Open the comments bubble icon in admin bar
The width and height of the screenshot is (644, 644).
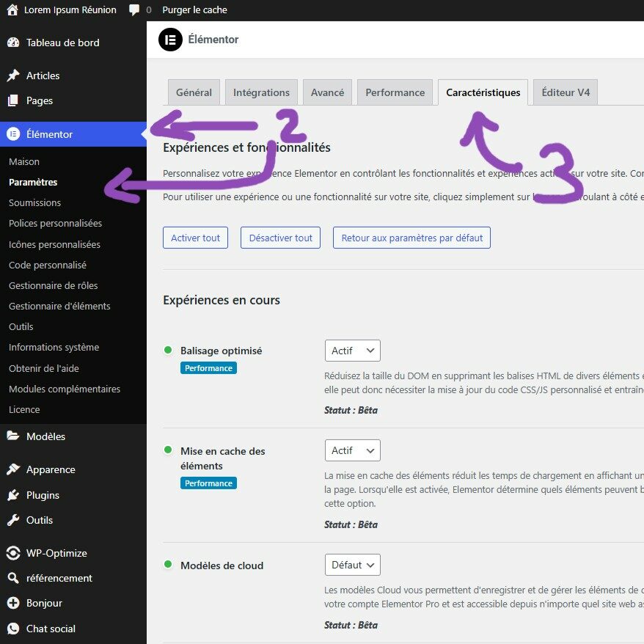click(x=134, y=10)
